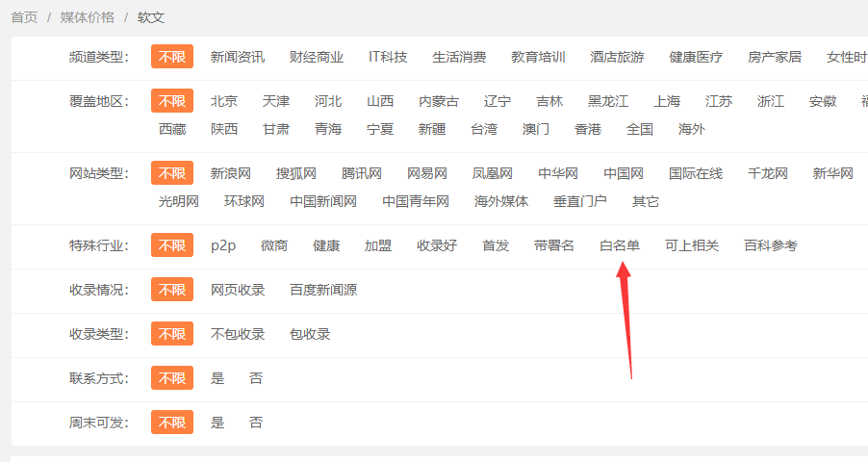
Task: Pick 上海 in the coverage region filter
Action: click(667, 101)
